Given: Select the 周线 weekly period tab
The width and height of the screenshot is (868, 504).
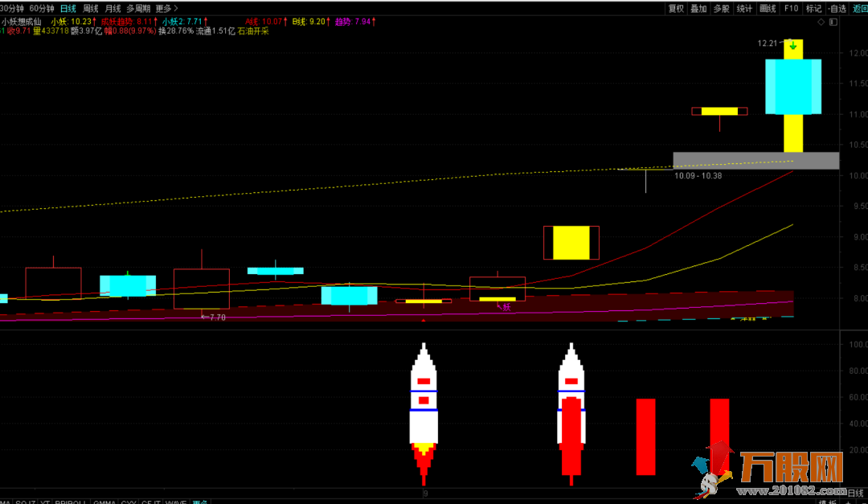Looking at the screenshot, I should (x=90, y=8).
